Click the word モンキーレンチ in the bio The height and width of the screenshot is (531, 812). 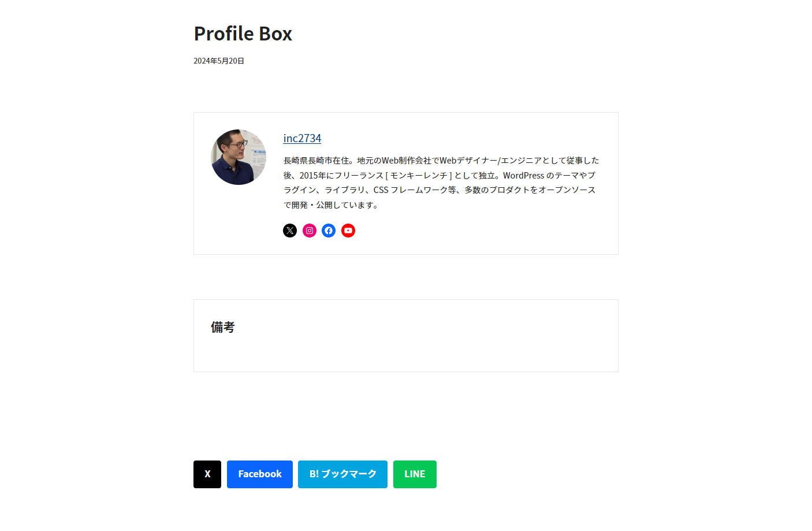click(x=419, y=175)
